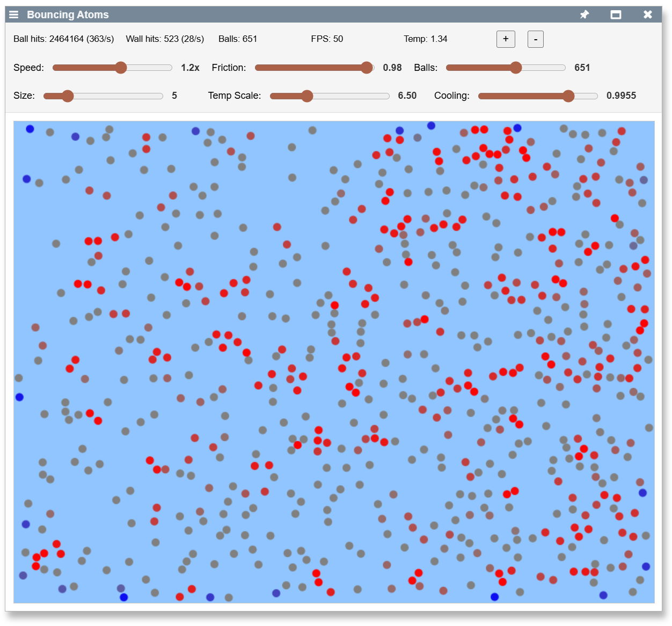The image size is (672, 626).
Task: Click the Size slider handle
Action: point(68,96)
